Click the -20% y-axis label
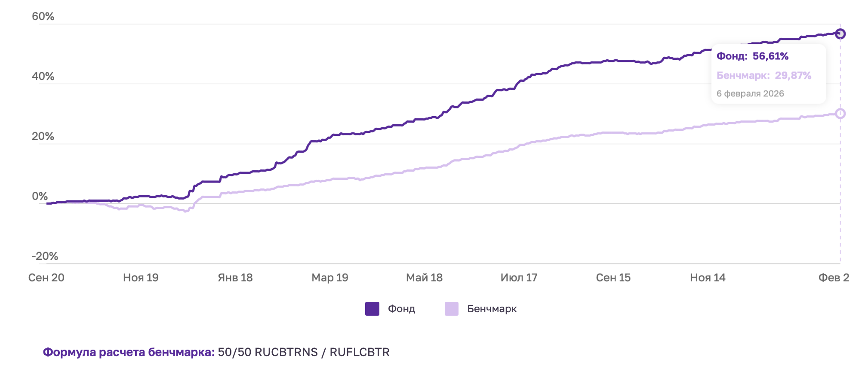868x369 pixels. pos(45,256)
